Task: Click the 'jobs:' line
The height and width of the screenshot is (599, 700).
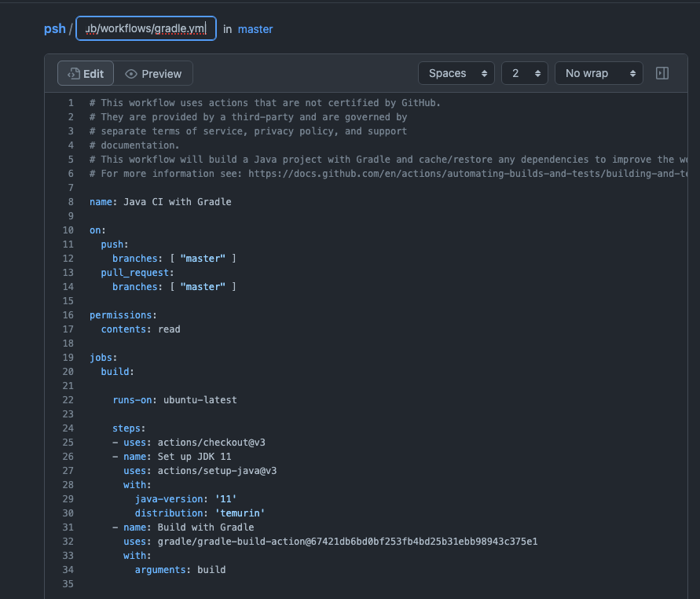Action: pyautogui.click(x=103, y=358)
